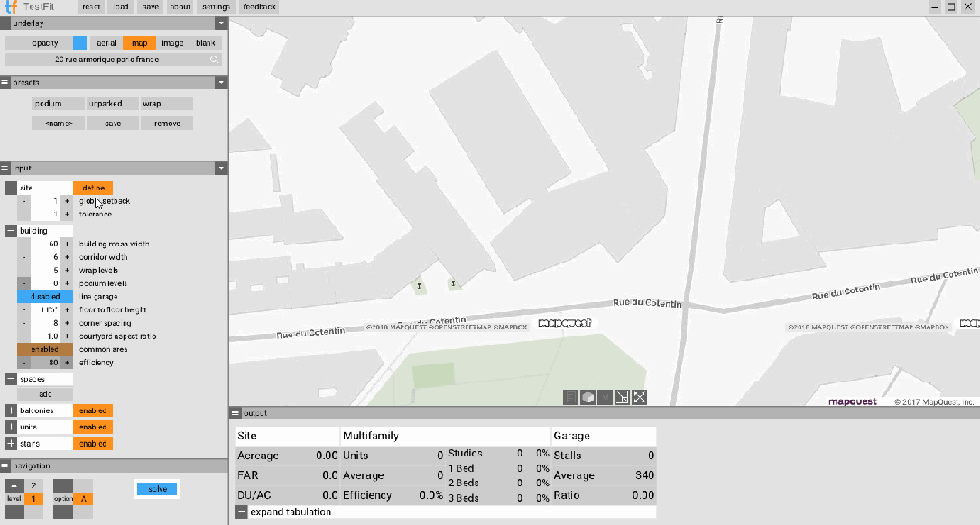Click minus to decrease corridor width
Viewport: 980px width, 525px height.
tap(24, 257)
